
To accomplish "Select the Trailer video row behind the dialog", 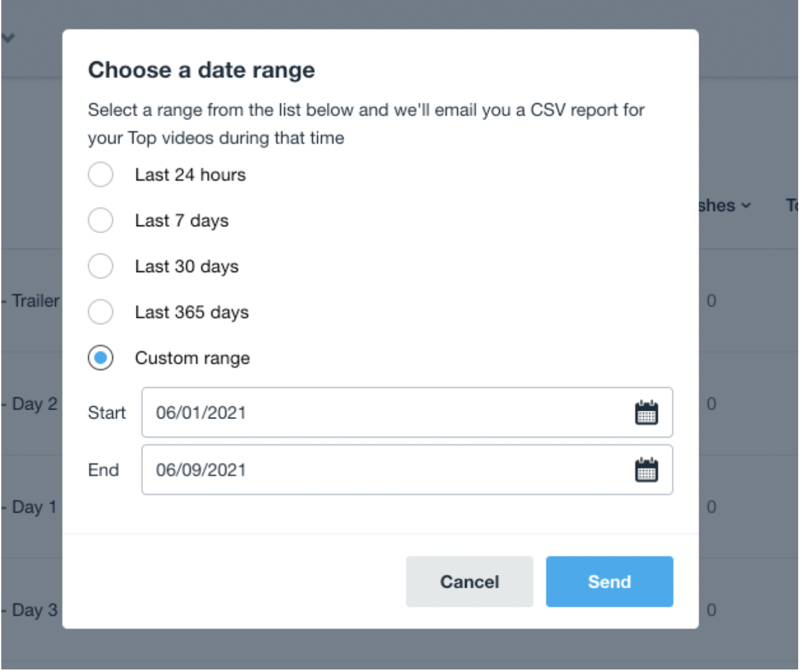I will [35, 301].
